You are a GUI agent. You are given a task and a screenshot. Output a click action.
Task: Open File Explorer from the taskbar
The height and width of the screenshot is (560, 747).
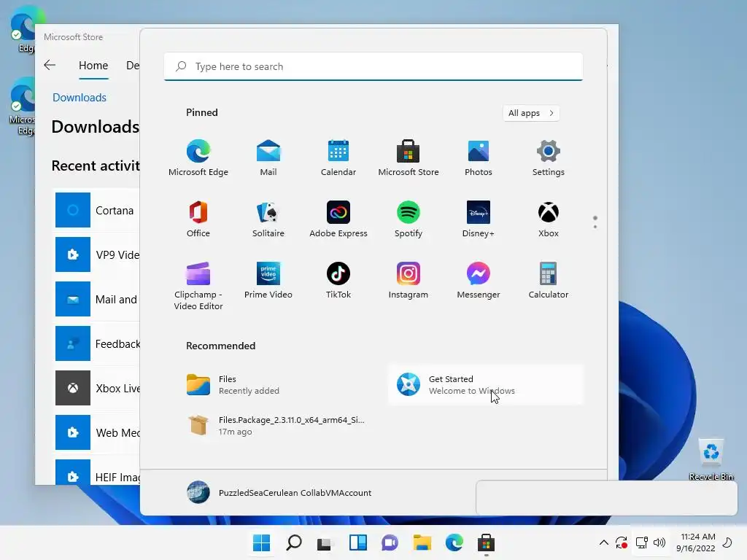[x=422, y=542]
